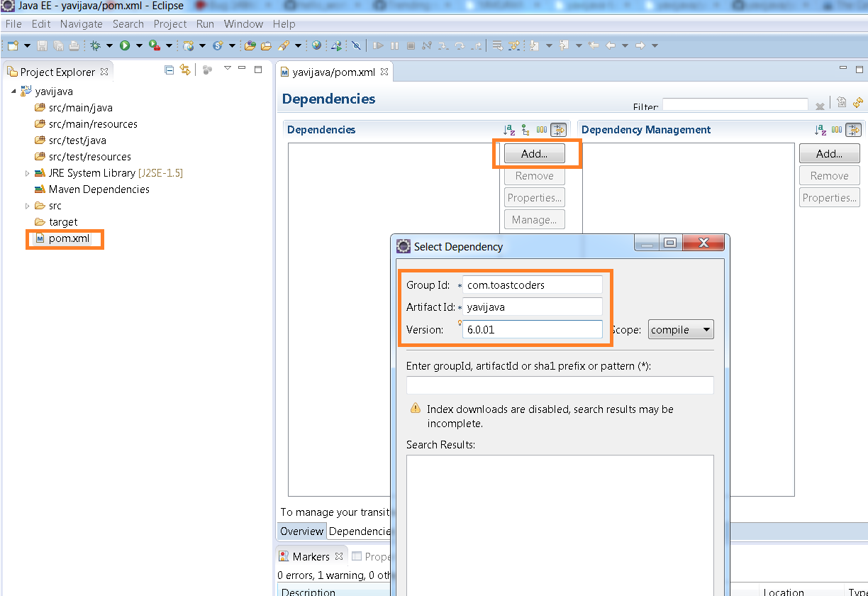
Task: Click the groupId/artifactId search pattern field
Action: [x=560, y=385]
